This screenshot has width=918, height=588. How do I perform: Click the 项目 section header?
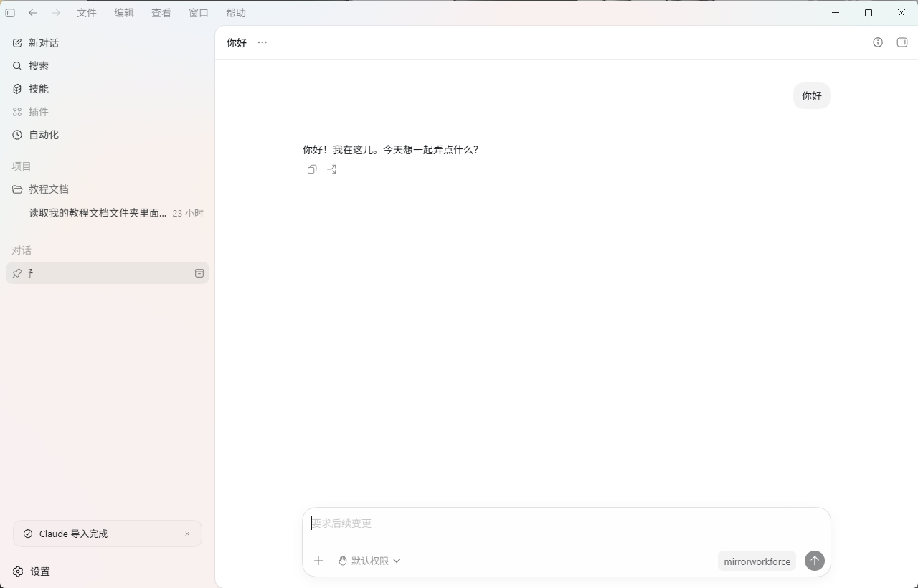pos(22,166)
